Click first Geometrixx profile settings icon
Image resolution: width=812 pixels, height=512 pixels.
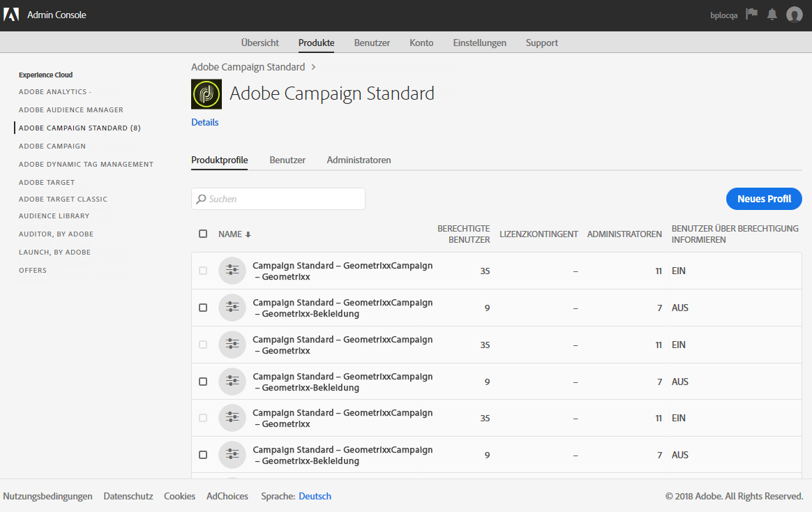[232, 271]
